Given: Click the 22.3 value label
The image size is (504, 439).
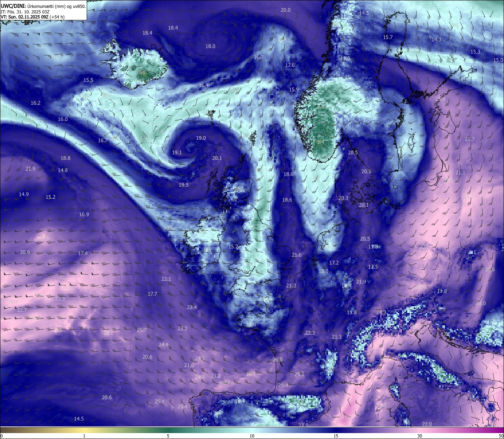Looking at the screenshot, I should (x=310, y=333).
